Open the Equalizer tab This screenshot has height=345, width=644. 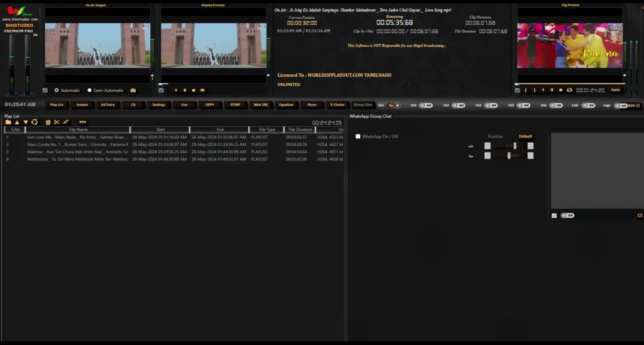click(286, 104)
